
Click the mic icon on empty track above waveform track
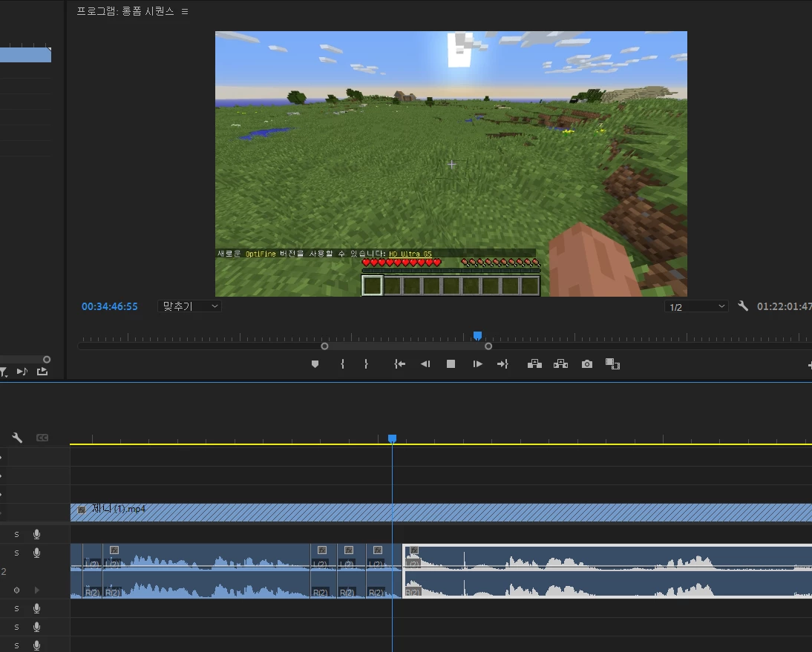[x=37, y=534]
